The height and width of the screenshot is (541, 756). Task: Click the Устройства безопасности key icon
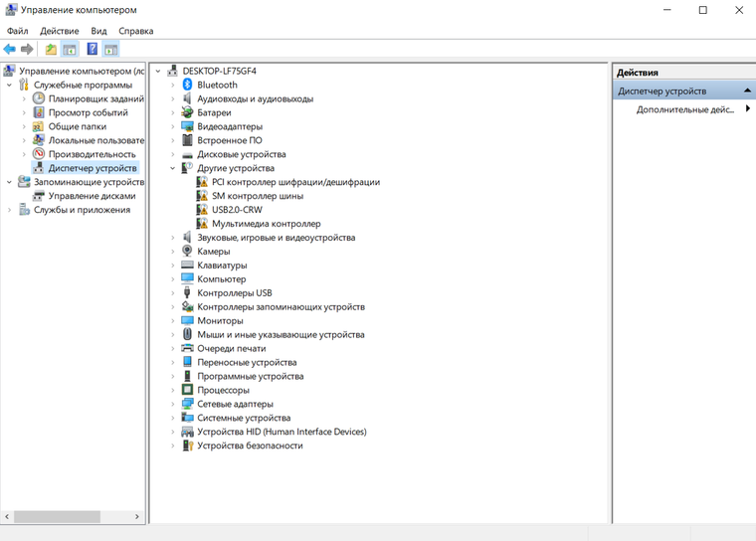188,446
